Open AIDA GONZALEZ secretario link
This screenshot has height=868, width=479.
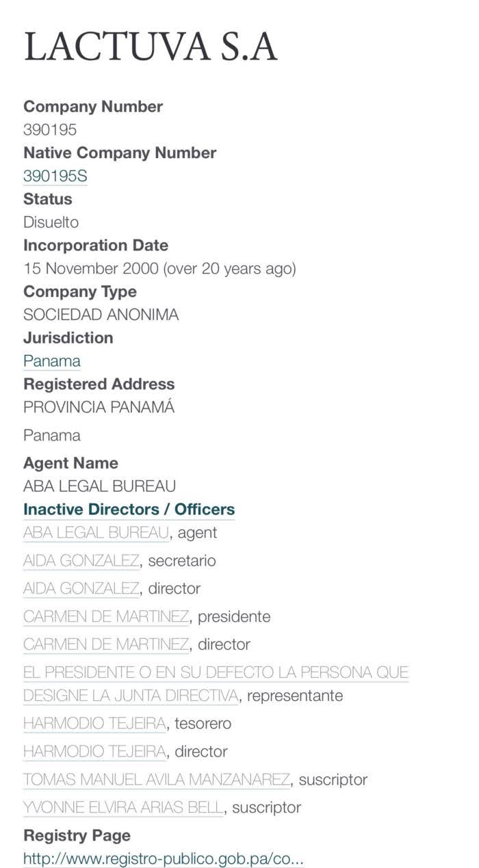(81, 561)
